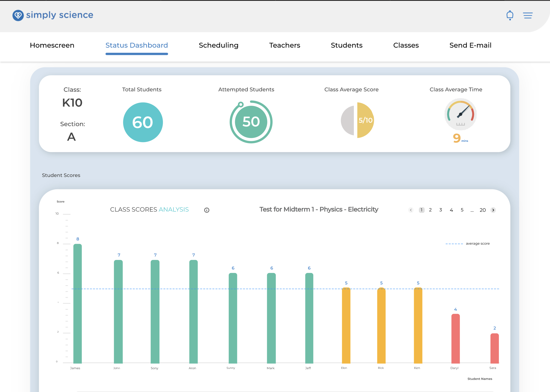Viewport: 550px width, 392px height.
Task: Click Aron's score bar
Action: [194, 312]
